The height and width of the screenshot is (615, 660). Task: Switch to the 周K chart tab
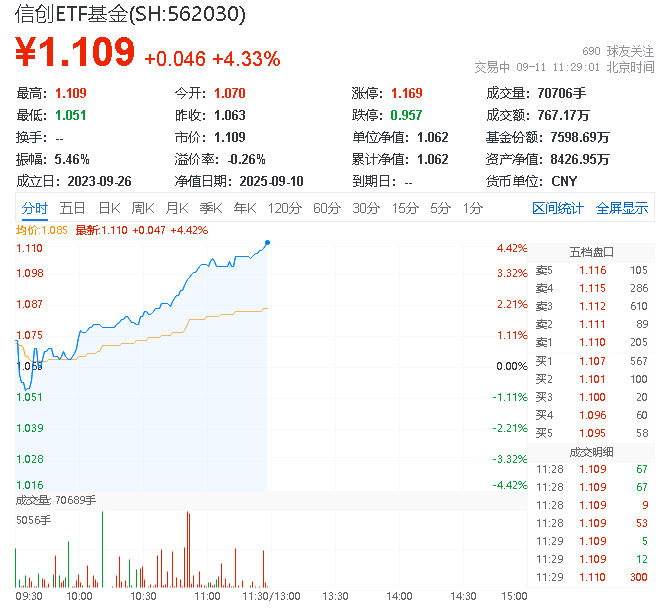[x=143, y=208]
